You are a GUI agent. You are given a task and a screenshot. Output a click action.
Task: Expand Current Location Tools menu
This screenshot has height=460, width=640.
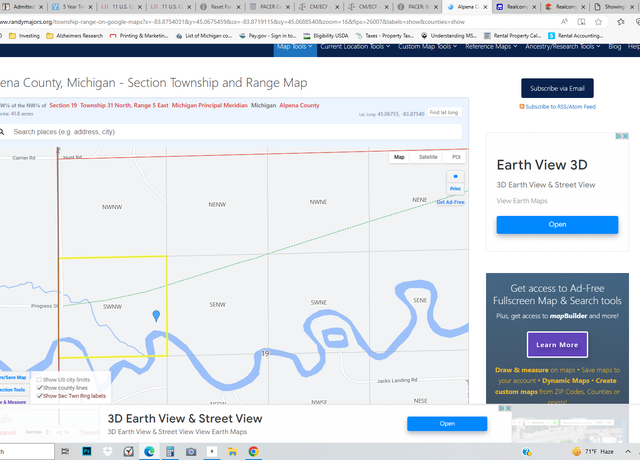click(355, 47)
